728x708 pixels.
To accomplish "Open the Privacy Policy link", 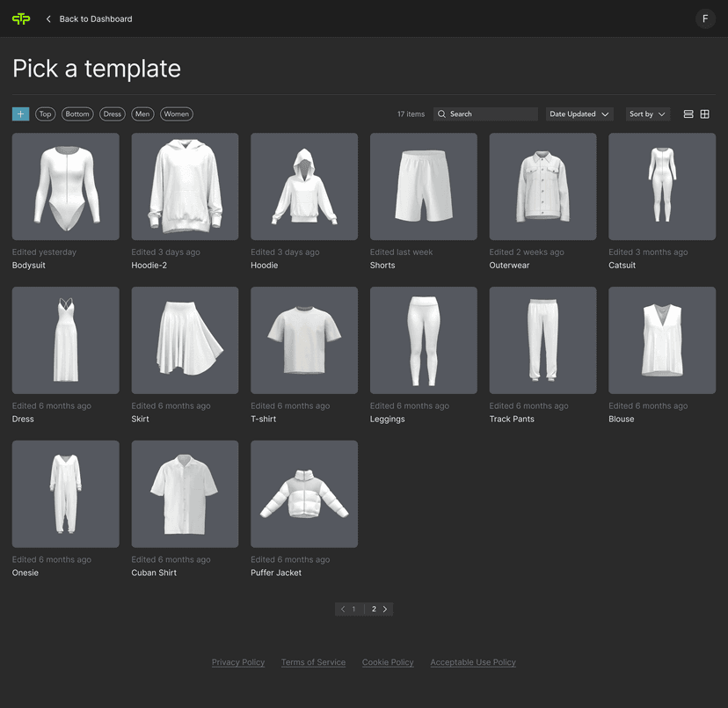I will [x=238, y=662].
